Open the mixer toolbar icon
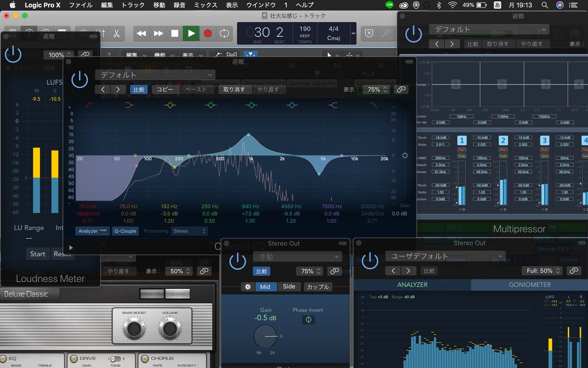The image size is (588, 368). pos(101,33)
